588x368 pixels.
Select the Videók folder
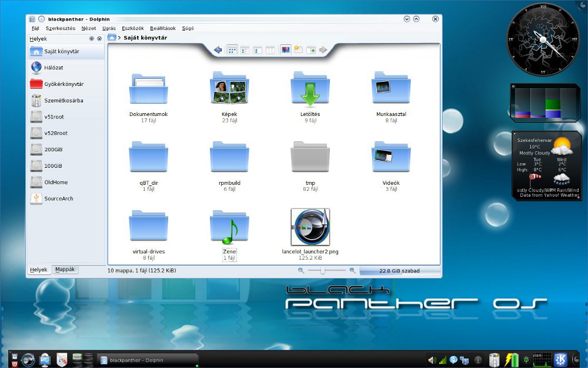point(391,166)
